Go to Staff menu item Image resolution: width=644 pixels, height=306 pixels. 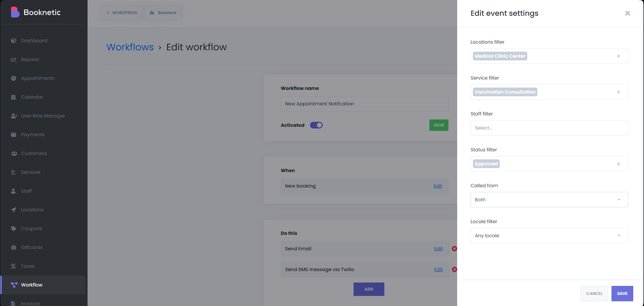[x=43, y=191]
